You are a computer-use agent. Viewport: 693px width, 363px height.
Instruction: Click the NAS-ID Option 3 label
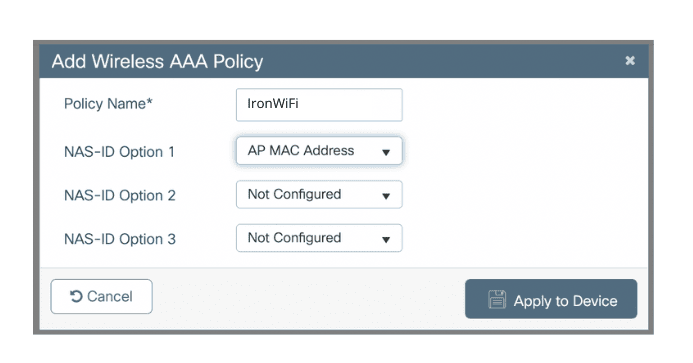click(120, 239)
